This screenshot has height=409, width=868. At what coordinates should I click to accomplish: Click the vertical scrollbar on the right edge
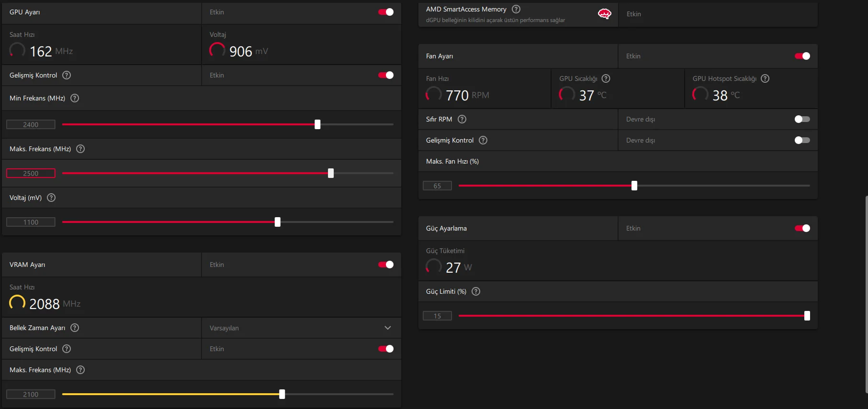pyautogui.click(x=866, y=294)
